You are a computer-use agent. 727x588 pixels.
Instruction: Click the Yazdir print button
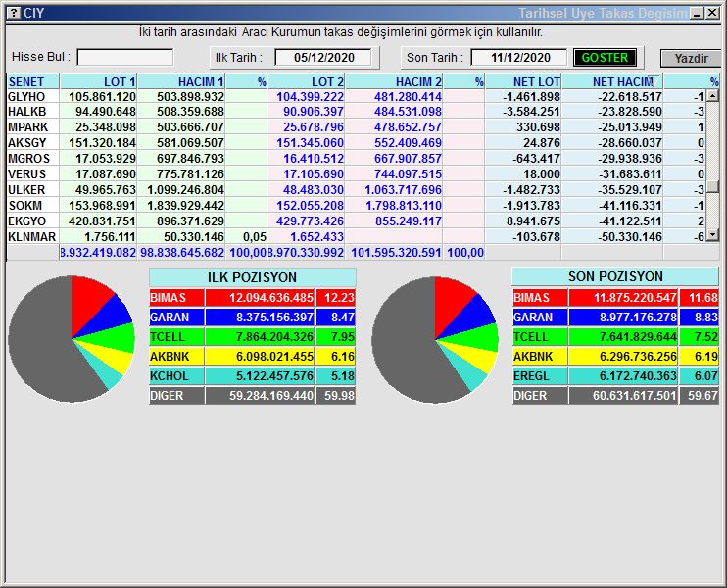point(691,59)
